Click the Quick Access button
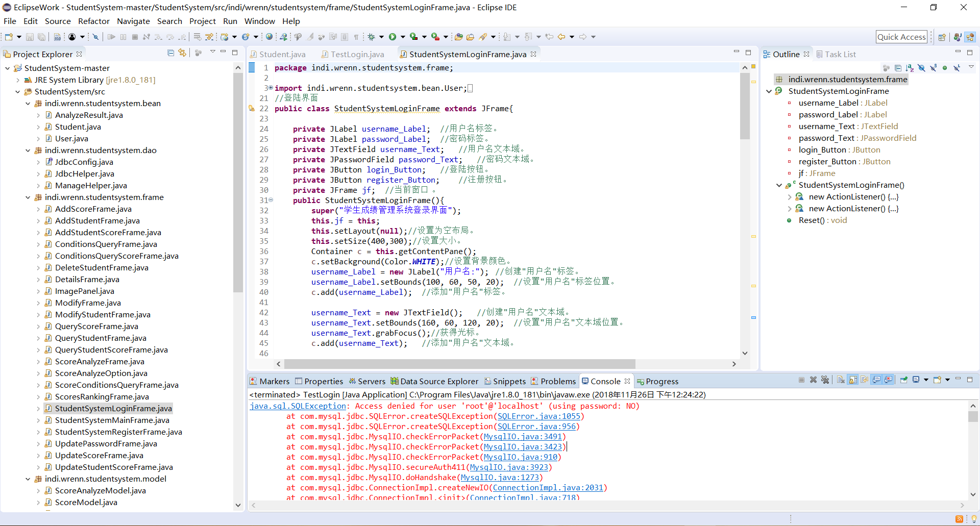980x526 pixels. pos(901,37)
